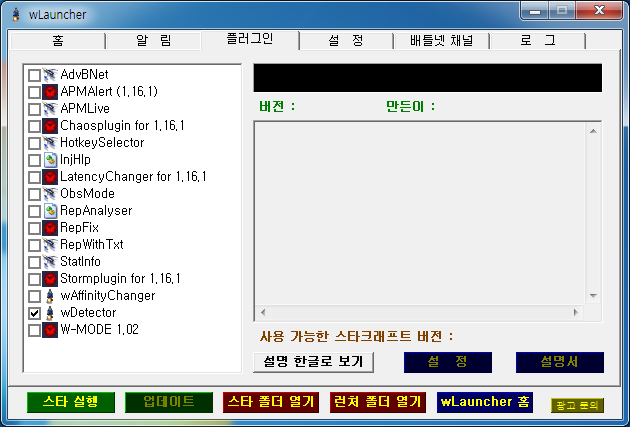Click the RepFix plugin icon
Viewport: 630px width, 427px height.
pyautogui.click(x=50, y=228)
